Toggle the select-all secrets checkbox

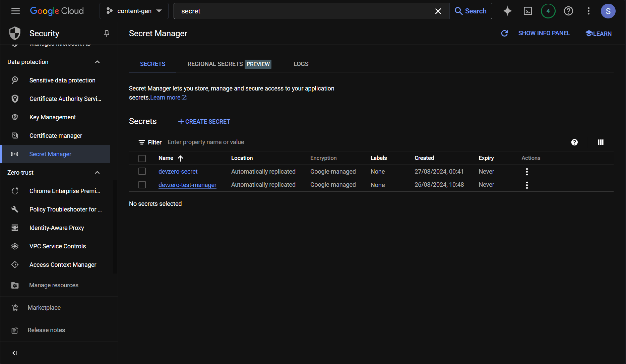click(x=142, y=158)
